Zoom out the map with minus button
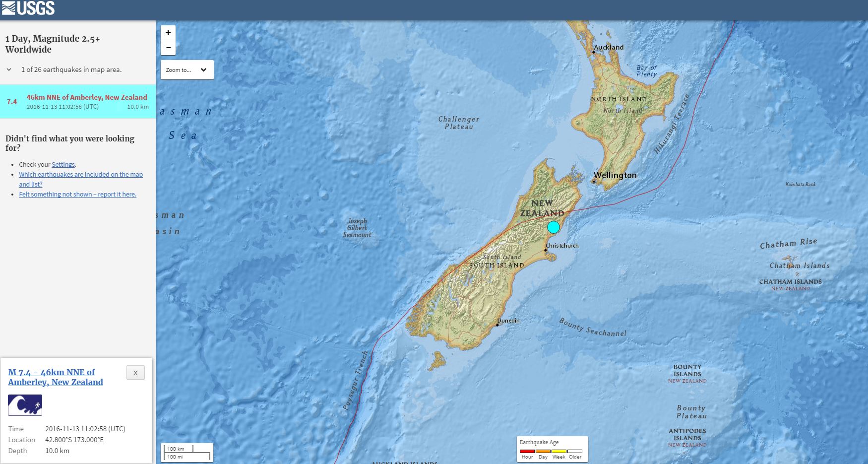This screenshot has height=464, width=868. click(x=168, y=48)
